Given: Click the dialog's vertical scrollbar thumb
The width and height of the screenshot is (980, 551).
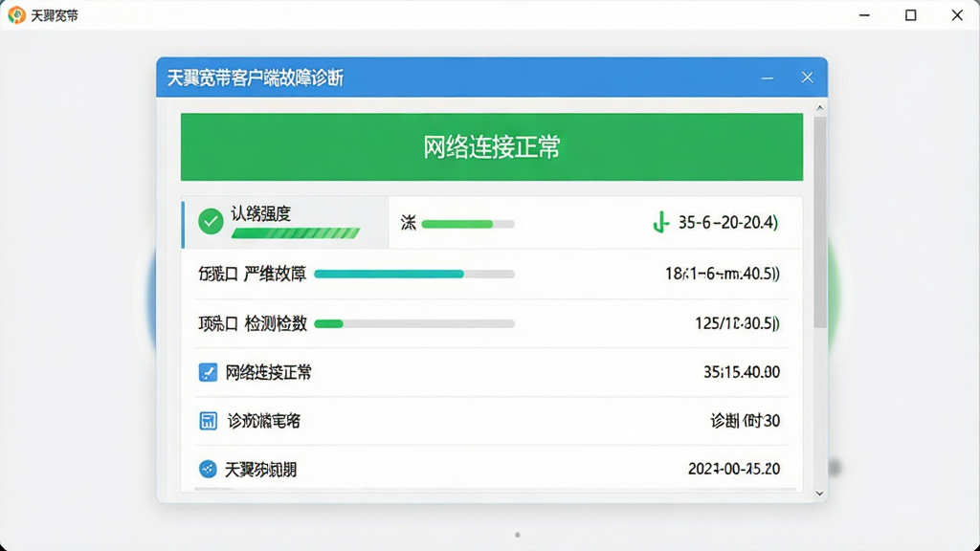Looking at the screenshot, I should tap(820, 222).
